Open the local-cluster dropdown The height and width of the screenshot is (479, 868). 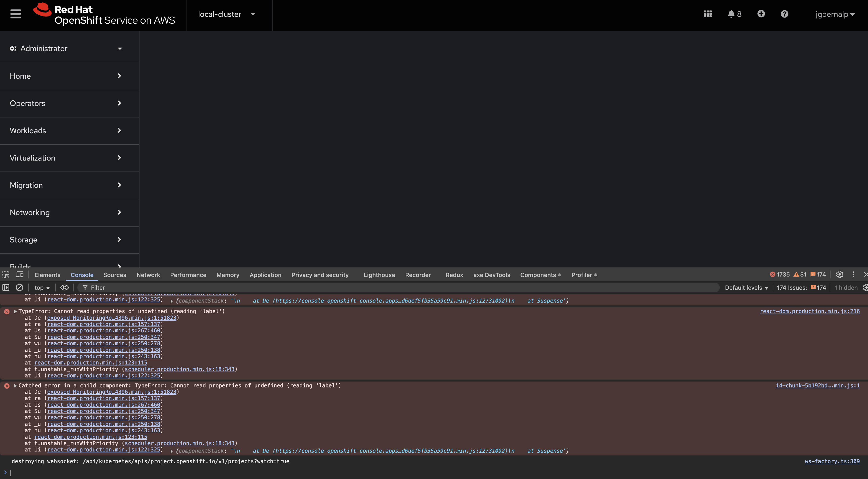[x=227, y=14]
